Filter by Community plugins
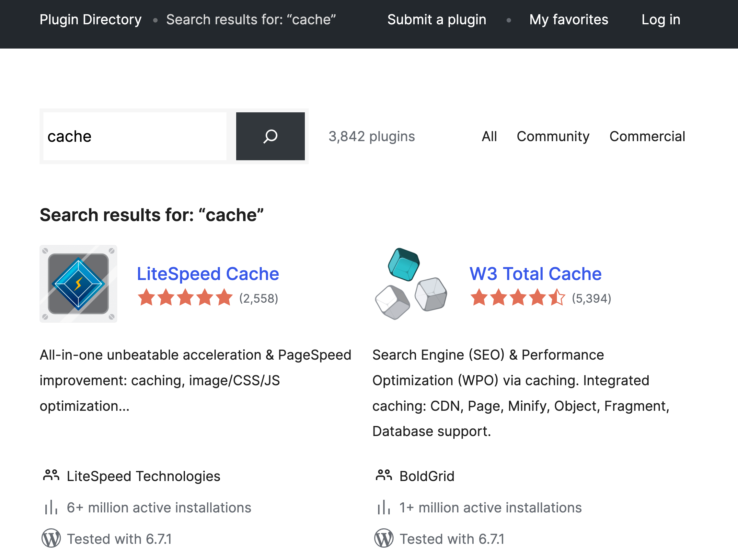This screenshot has height=560, width=738. tap(553, 136)
